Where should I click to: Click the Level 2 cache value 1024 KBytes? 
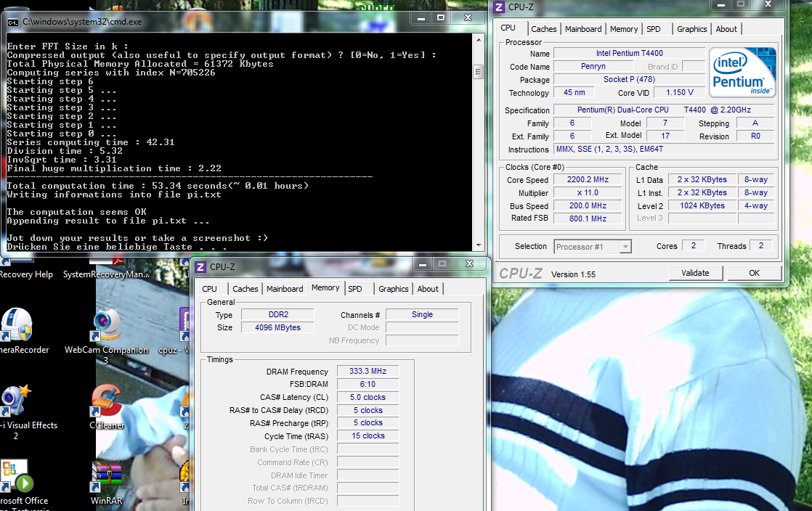(x=702, y=205)
